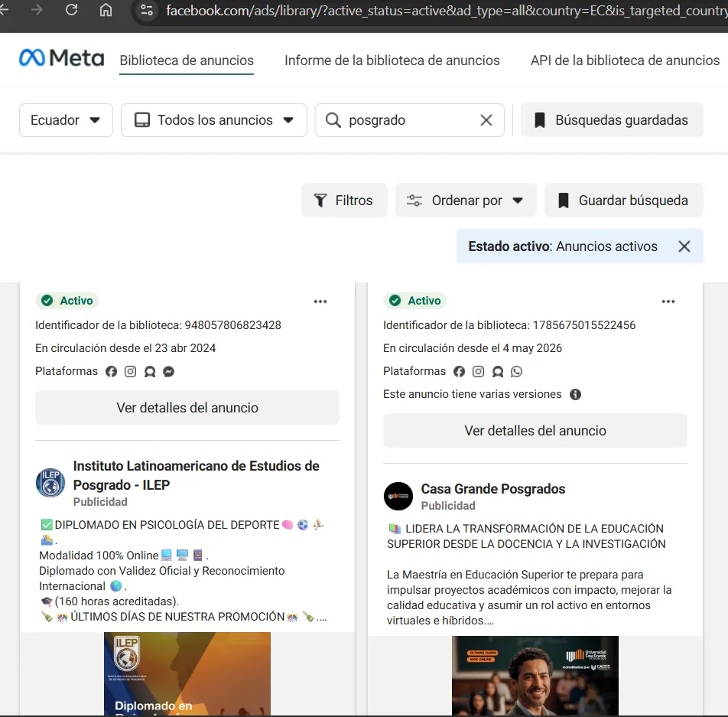The height and width of the screenshot is (717, 728).
Task: Click ILEP profile avatar
Action: point(50,483)
